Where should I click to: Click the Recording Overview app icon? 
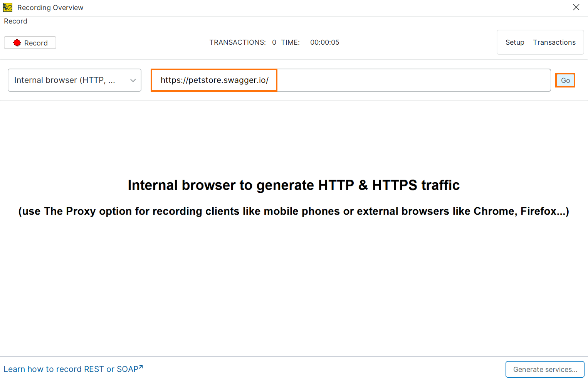(x=8, y=7)
